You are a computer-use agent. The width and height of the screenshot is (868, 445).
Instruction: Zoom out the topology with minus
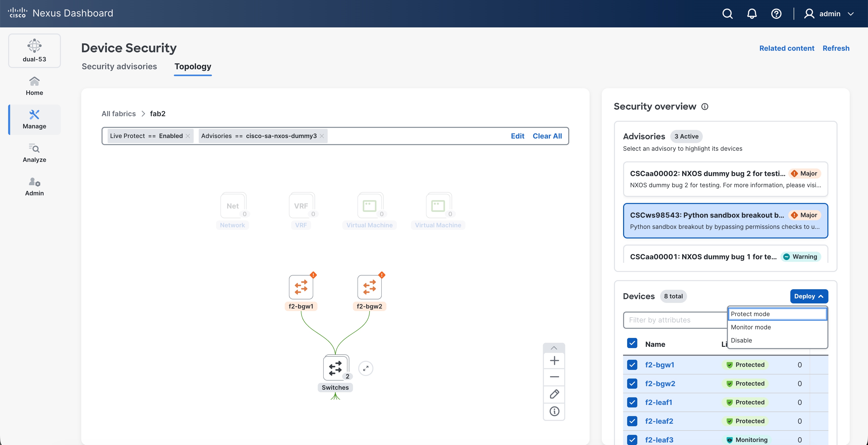554,376
